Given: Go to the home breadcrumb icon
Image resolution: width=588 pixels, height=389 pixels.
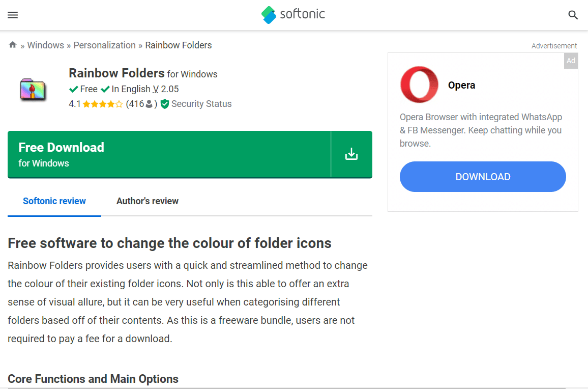Looking at the screenshot, I should (13, 45).
